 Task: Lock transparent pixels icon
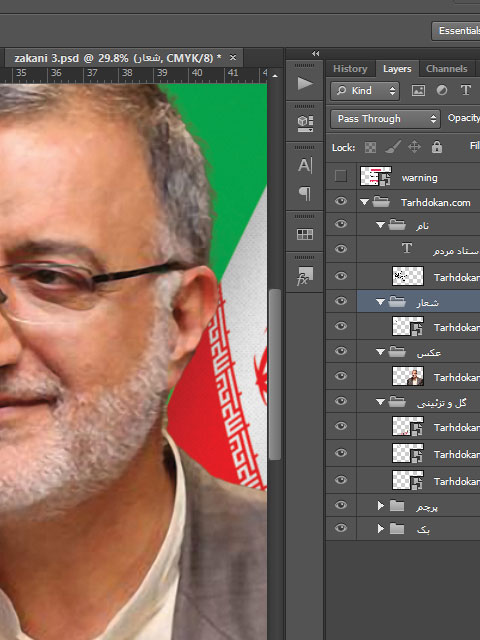pyautogui.click(x=370, y=147)
